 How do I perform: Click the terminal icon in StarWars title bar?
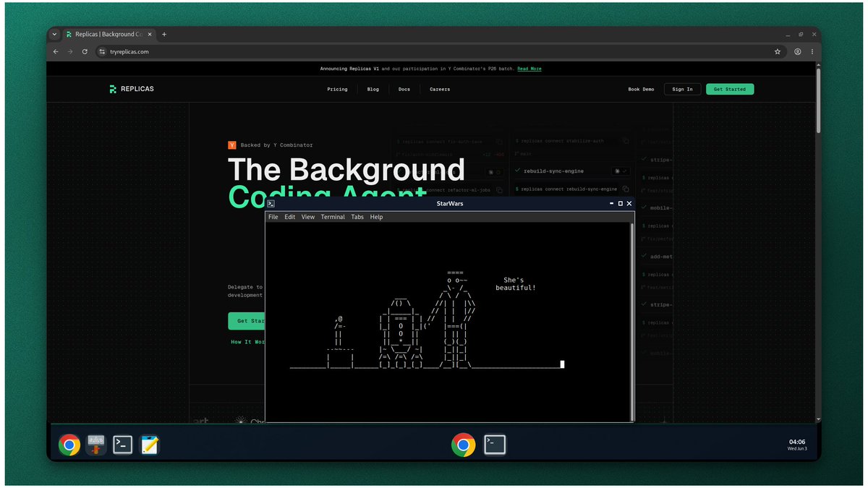click(x=271, y=204)
